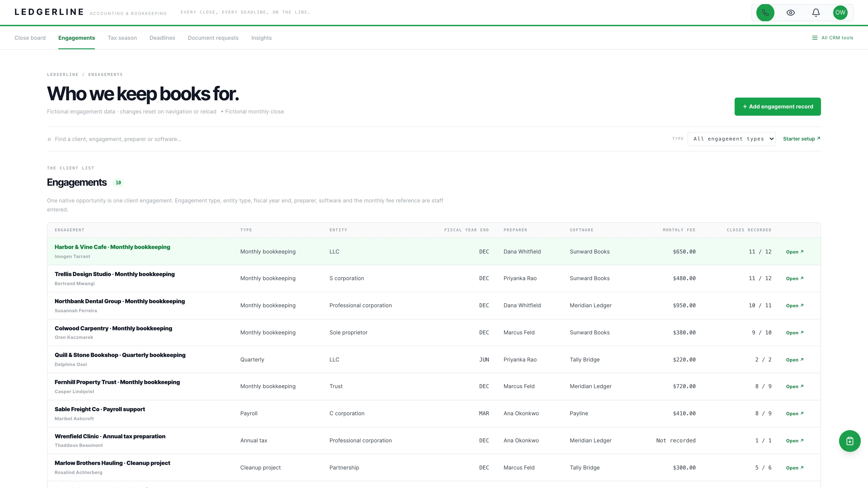Viewport: 868px width, 488px height.
Task: Open Harbor & Vine Cafe engagement via Open link
Action: [x=795, y=252]
